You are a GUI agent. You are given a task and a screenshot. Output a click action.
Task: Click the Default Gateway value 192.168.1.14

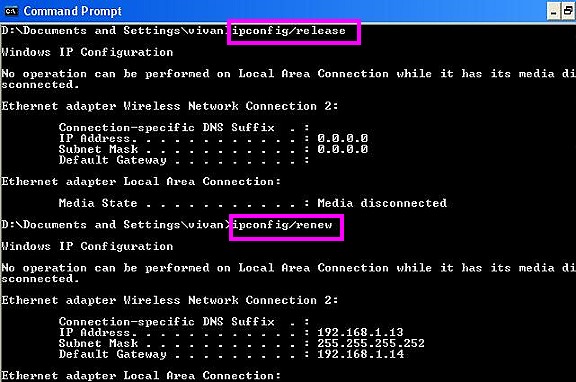360,354
